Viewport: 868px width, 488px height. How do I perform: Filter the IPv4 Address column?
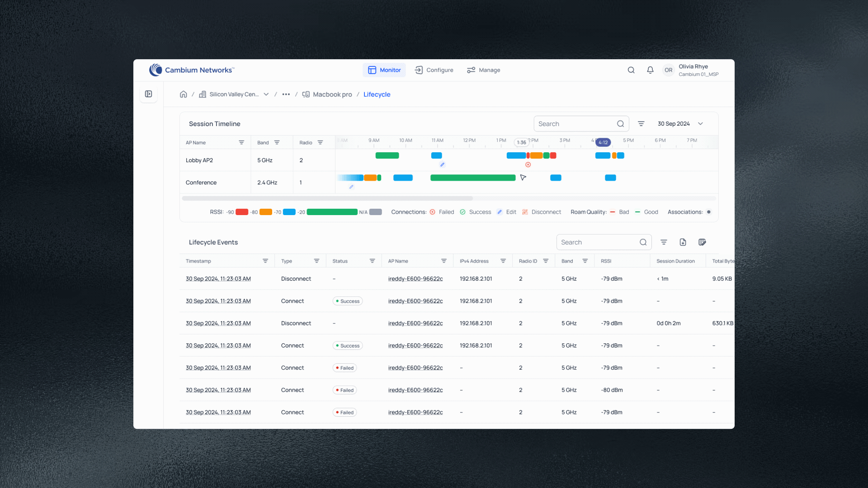[x=503, y=261]
